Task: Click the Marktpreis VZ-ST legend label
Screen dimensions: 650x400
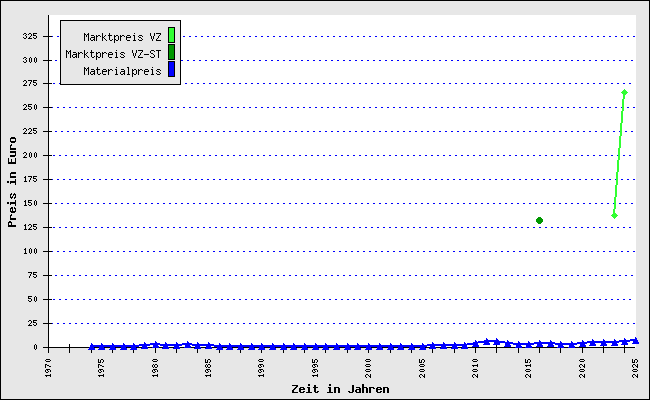Action: click(x=113, y=54)
